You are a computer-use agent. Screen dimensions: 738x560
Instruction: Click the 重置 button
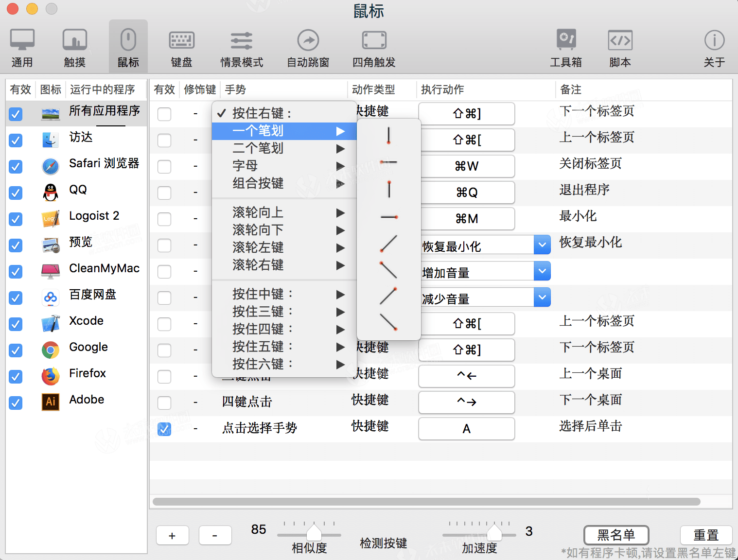tap(706, 535)
